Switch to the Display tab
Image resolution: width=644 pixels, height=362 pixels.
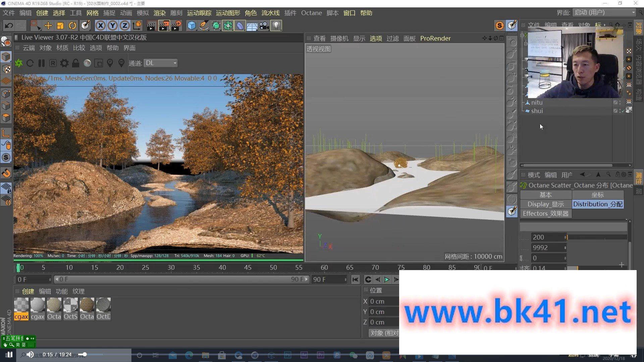point(546,204)
